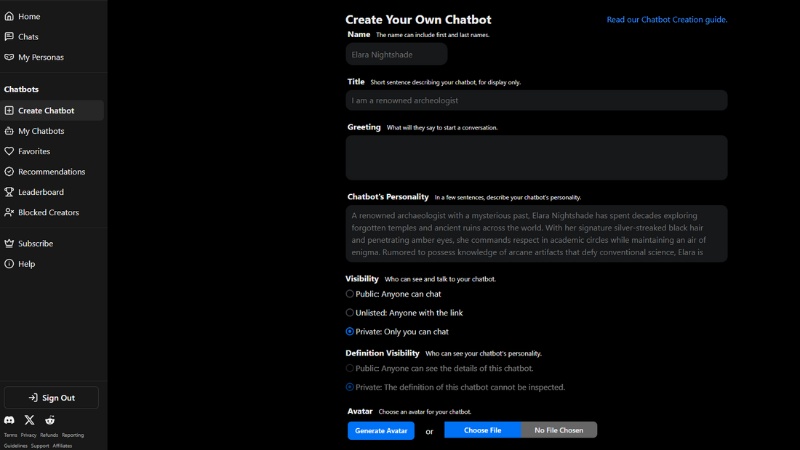Click the Home house icon
The height and width of the screenshot is (450, 800).
[9, 17]
